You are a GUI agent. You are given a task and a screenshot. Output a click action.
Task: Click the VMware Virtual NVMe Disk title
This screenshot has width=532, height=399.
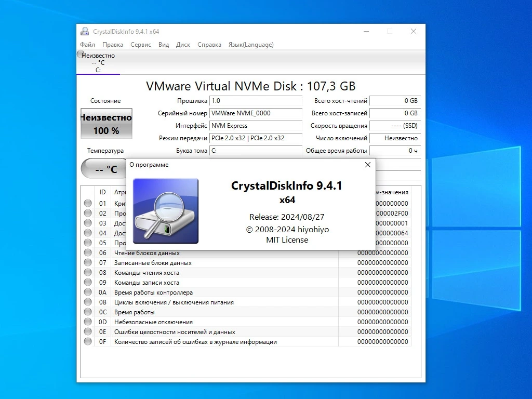coord(251,86)
